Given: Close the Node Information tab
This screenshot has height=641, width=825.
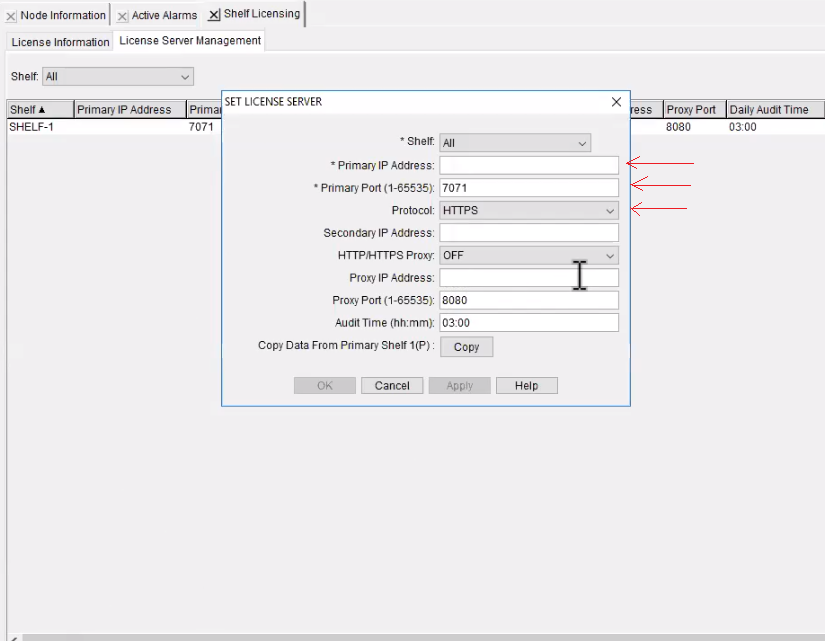Looking at the screenshot, I should (x=11, y=16).
